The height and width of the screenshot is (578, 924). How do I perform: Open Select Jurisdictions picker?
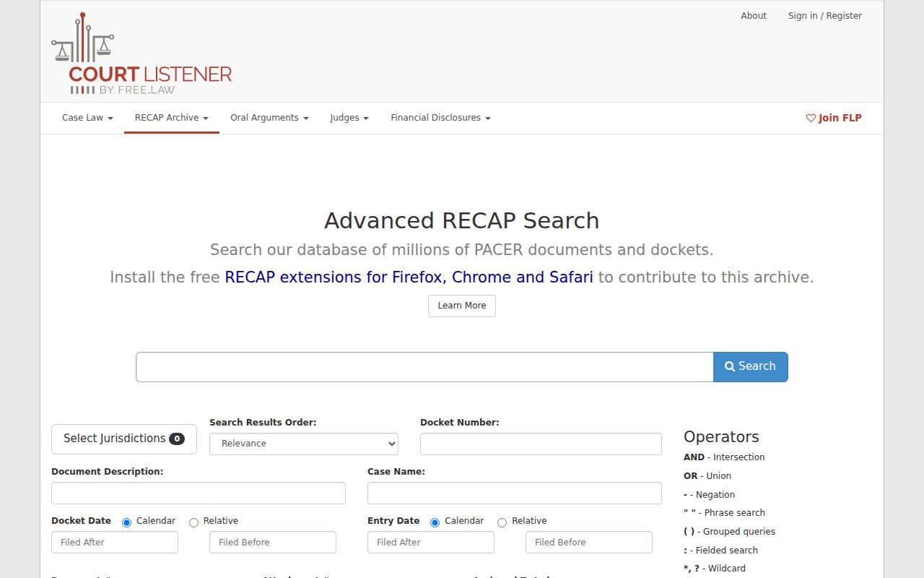click(124, 439)
